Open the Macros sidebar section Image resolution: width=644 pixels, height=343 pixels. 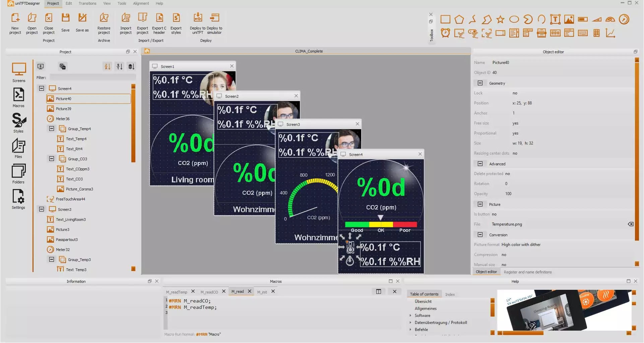click(x=18, y=97)
